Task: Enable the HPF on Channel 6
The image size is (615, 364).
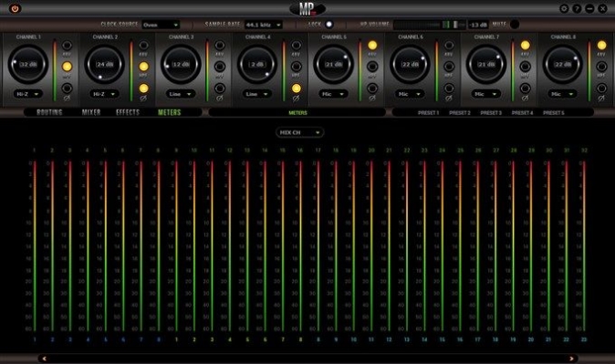Action: tap(449, 67)
